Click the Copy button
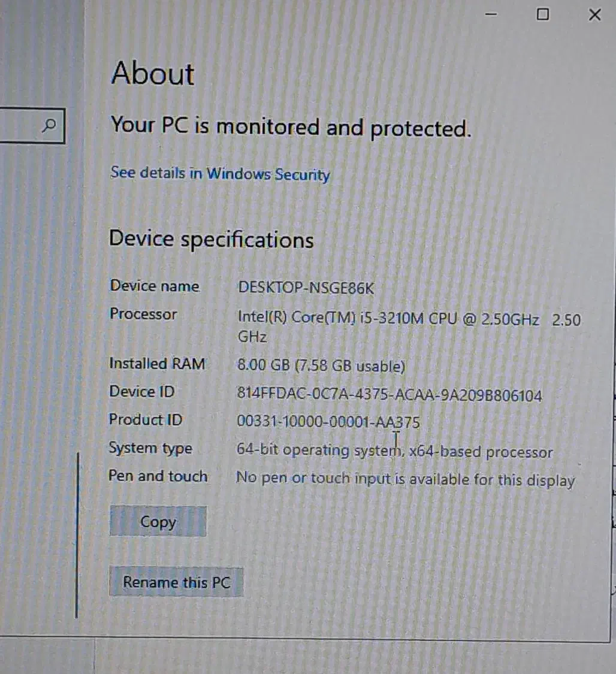 (x=158, y=521)
